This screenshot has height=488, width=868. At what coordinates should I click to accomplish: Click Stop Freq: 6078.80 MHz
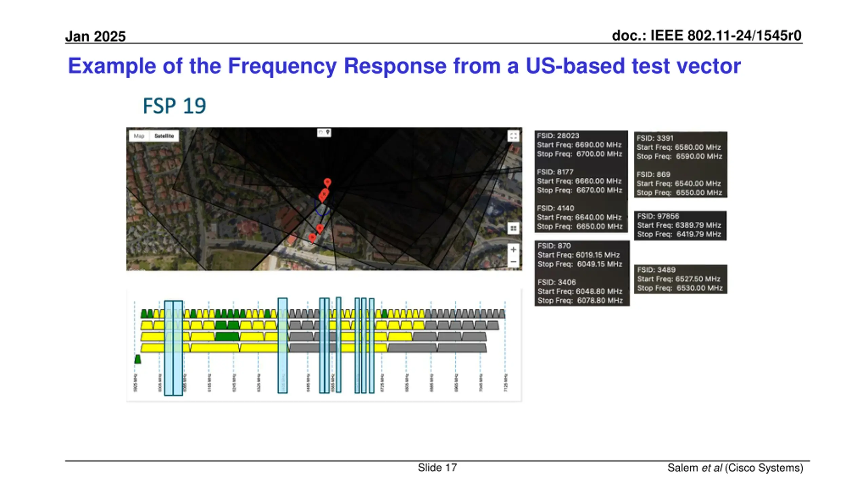click(x=580, y=301)
